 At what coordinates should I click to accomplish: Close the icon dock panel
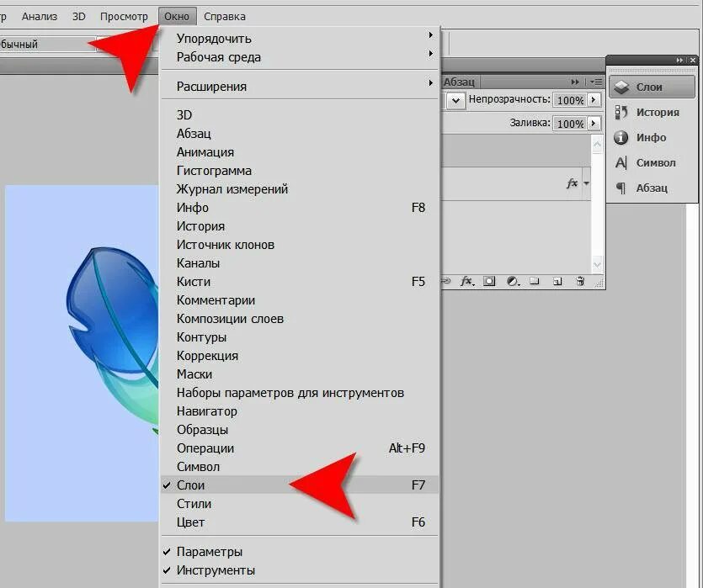(x=693, y=60)
